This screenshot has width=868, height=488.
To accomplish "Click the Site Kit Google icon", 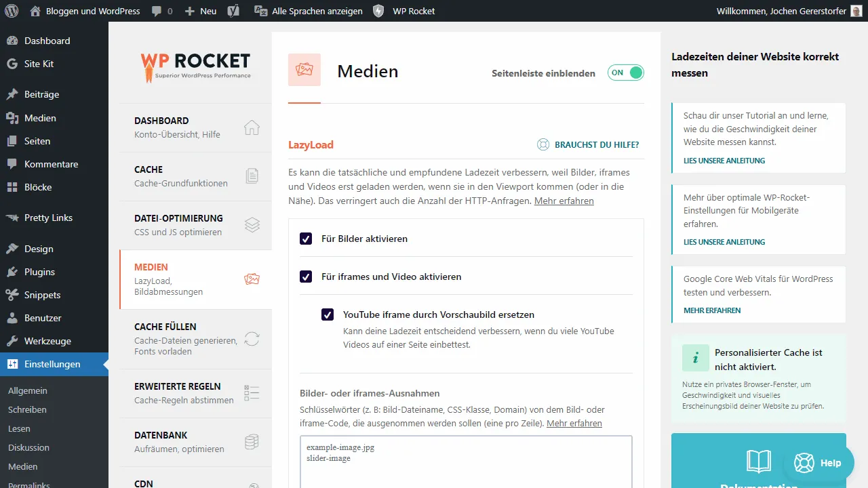I will tap(12, 64).
